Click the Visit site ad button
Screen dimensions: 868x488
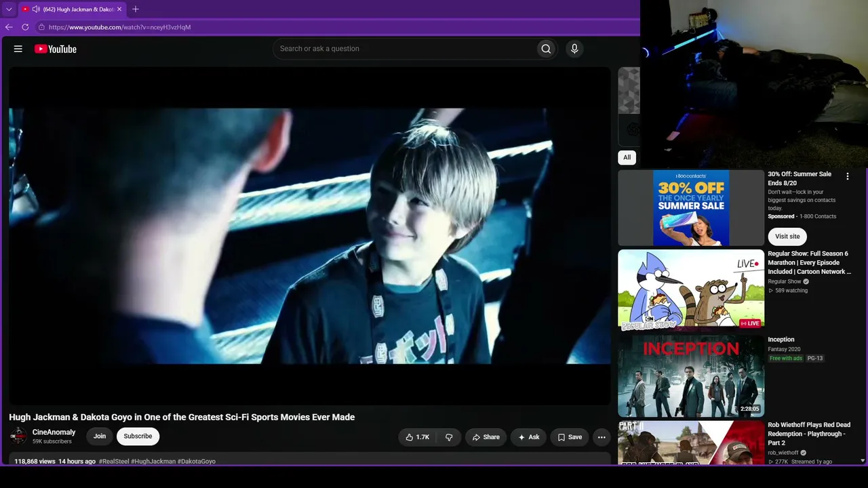point(787,237)
